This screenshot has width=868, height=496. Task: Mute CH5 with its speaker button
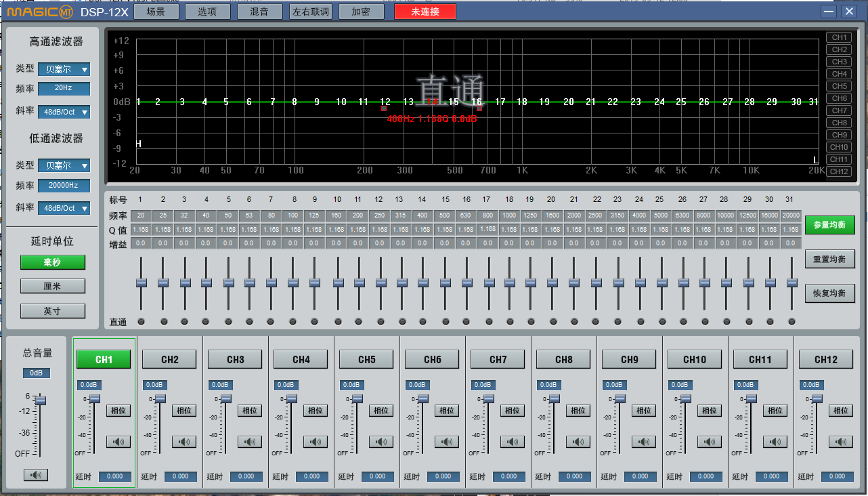381,442
